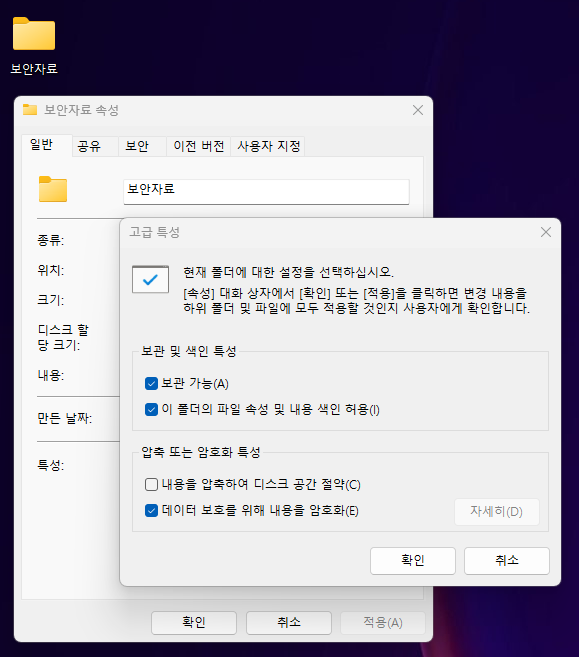Close the 고급 특성 dialog
The height and width of the screenshot is (657, 579).
pyautogui.click(x=545, y=232)
